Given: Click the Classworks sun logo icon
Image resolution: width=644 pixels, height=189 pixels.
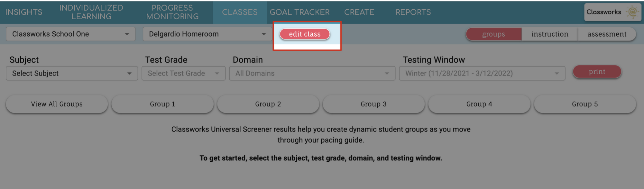Looking at the screenshot, I should coord(632,12).
